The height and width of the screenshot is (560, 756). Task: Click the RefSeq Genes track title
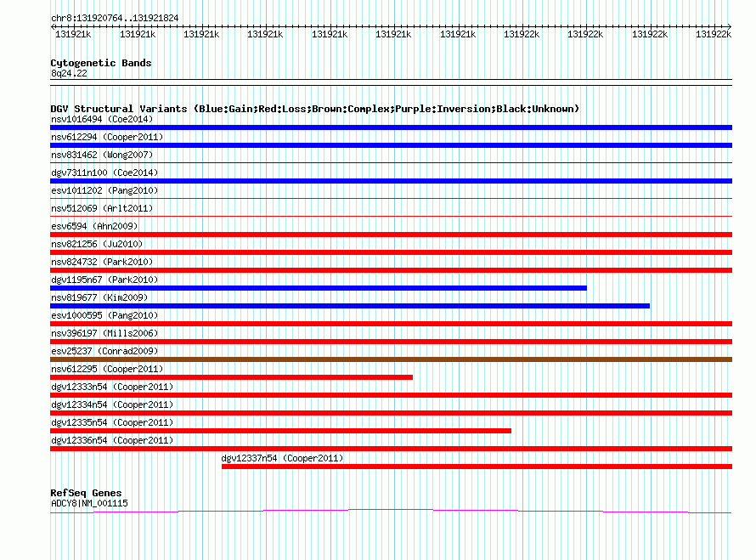(87, 493)
